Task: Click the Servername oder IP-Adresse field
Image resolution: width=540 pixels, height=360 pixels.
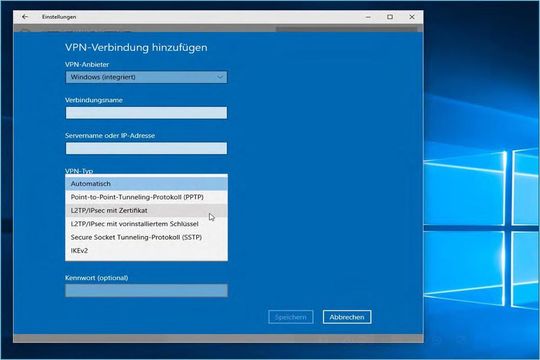Action: tap(146, 148)
